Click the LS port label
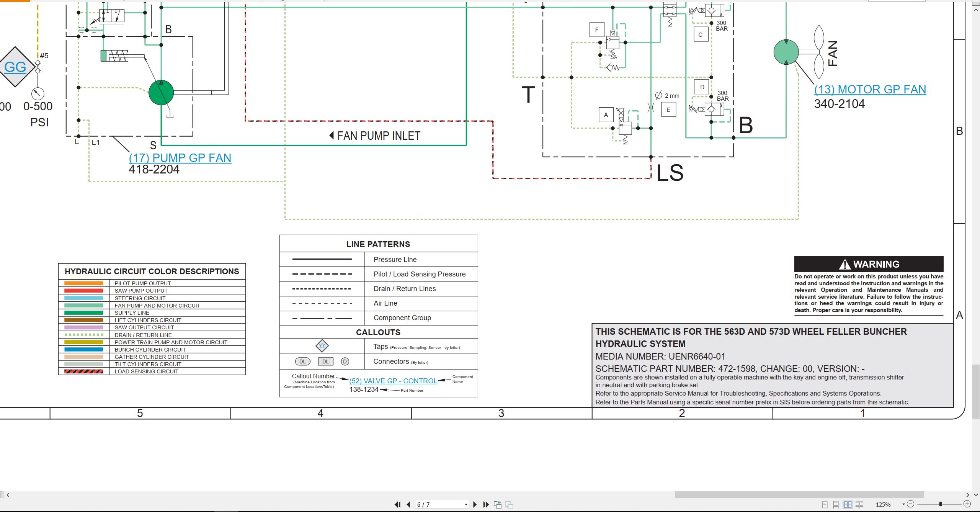 [670, 173]
